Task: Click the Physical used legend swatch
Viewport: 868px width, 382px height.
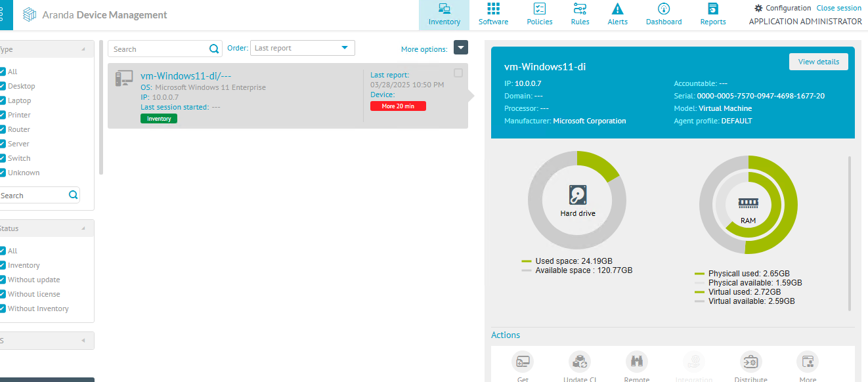Action: point(700,274)
